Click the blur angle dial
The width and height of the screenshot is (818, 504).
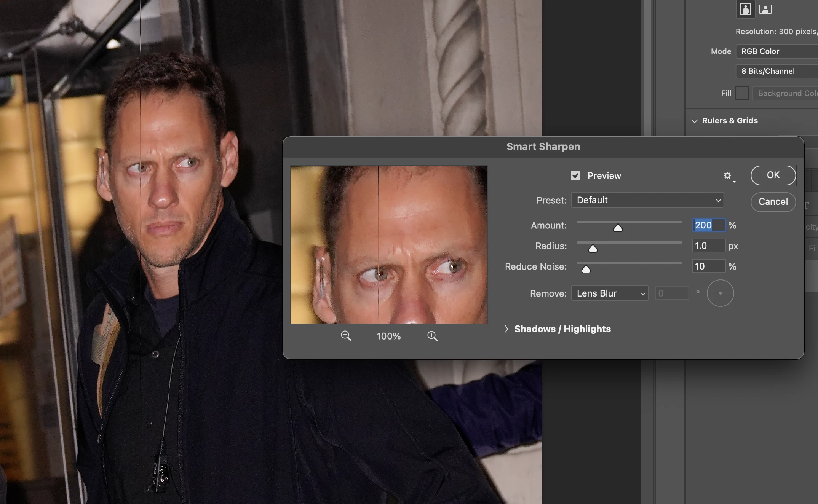(x=720, y=293)
